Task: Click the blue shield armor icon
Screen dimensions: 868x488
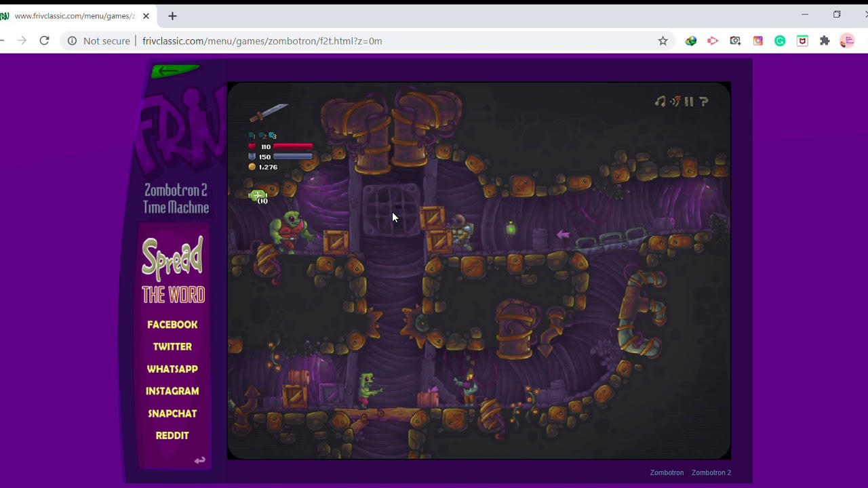Action: (252, 157)
